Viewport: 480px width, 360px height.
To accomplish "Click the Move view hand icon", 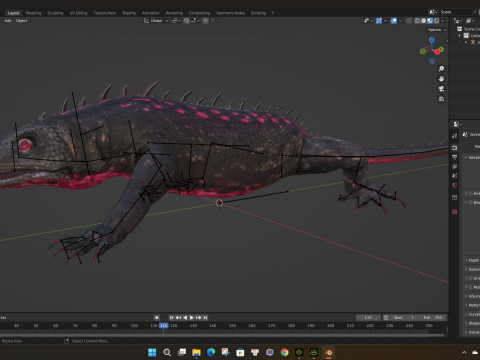I will click(441, 79).
